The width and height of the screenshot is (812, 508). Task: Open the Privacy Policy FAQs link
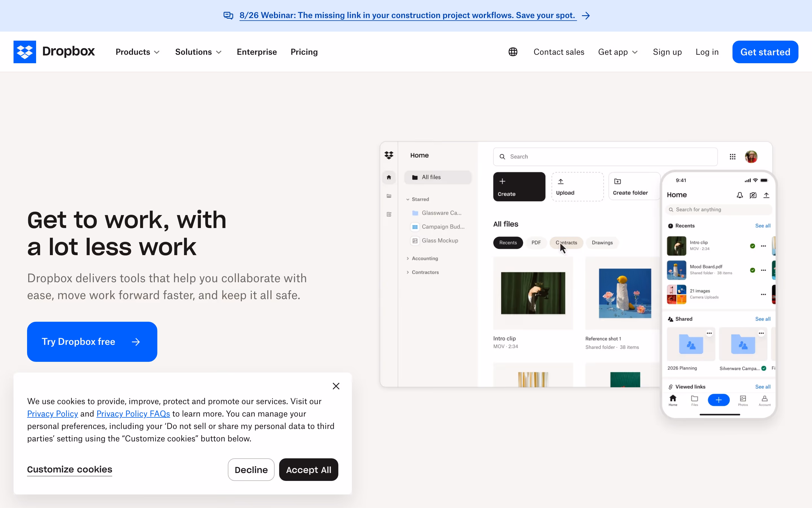pos(133,414)
